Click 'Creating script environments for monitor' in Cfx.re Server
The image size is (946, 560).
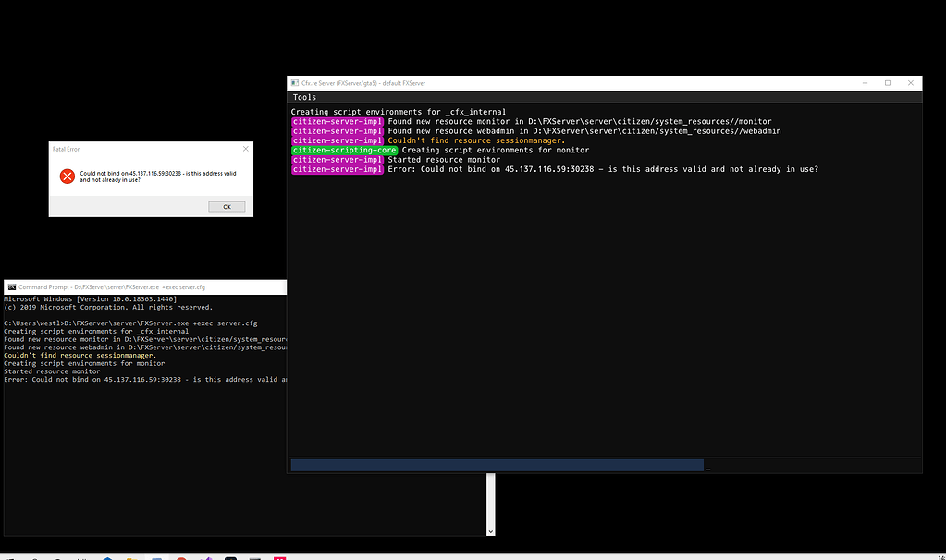(x=496, y=150)
